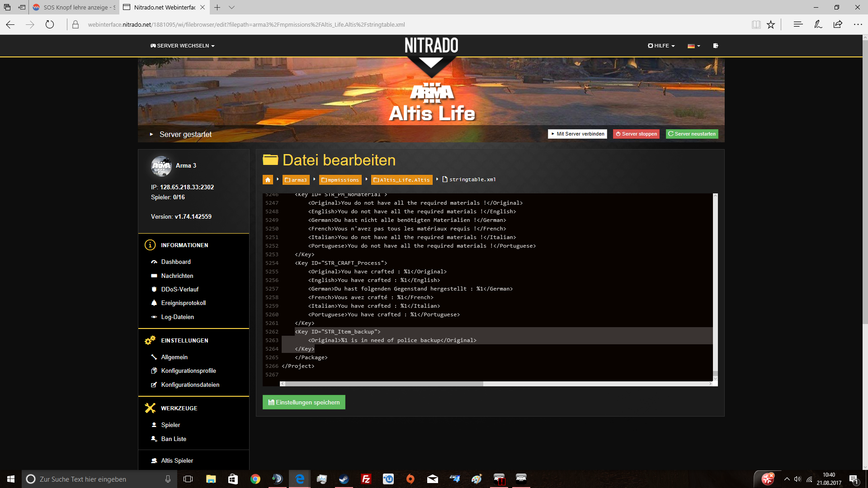Screen dimensions: 868x488
Task: Open Ban Liste in the sidebar
Action: [174, 439]
